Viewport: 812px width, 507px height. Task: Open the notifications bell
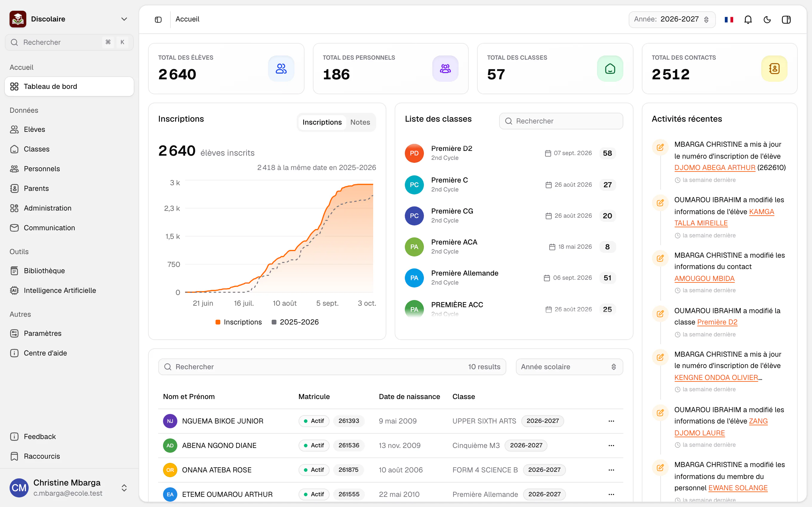(x=748, y=19)
